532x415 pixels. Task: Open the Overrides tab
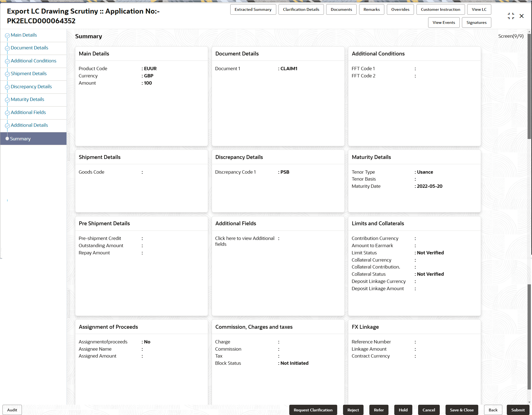[400, 9]
